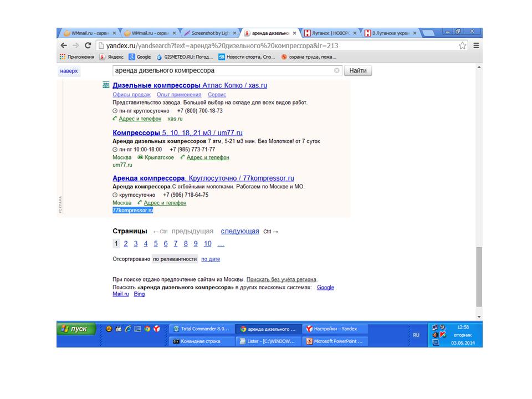532x399 pixels.
Task: Click the system clock showing 12:58
Action: click(463, 327)
